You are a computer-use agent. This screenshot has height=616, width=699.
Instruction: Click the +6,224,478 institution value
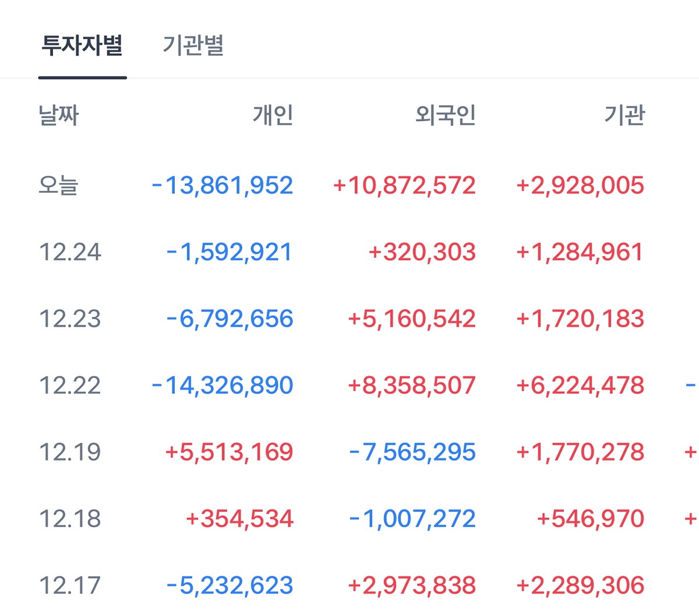pyautogui.click(x=580, y=385)
